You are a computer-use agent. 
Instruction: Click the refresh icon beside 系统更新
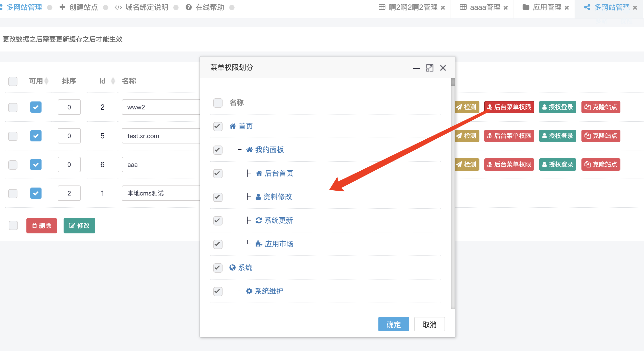click(x=259, y=220)
